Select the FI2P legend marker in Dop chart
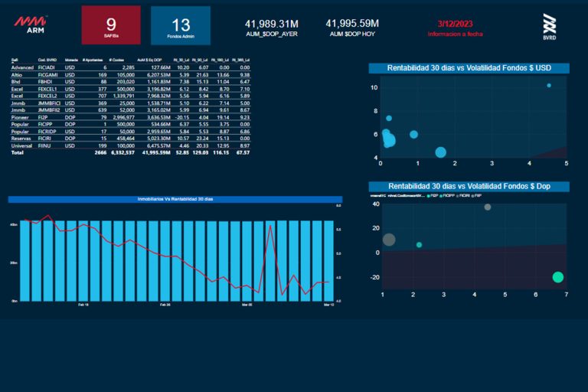This screenshot has width=588, height=392. (x=430, y=196)
